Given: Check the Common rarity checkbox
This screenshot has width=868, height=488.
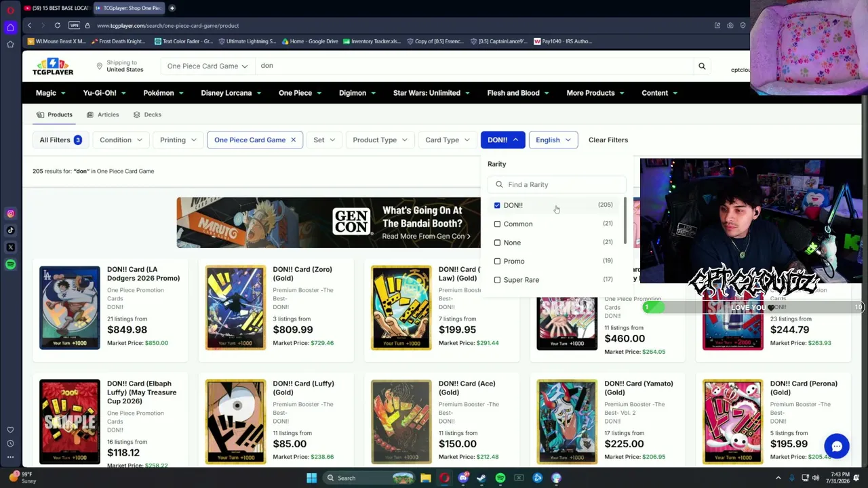Looking at the screenshot, I should (497, 224).
